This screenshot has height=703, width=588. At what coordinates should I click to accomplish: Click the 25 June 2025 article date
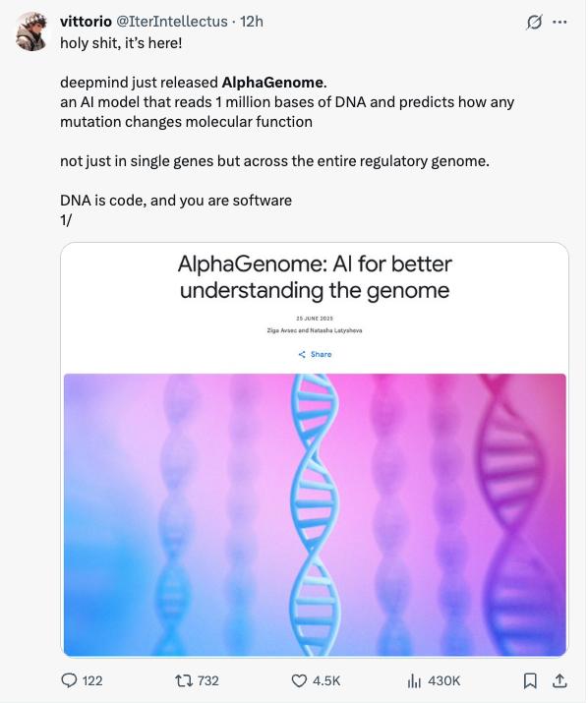coord(315,319)
